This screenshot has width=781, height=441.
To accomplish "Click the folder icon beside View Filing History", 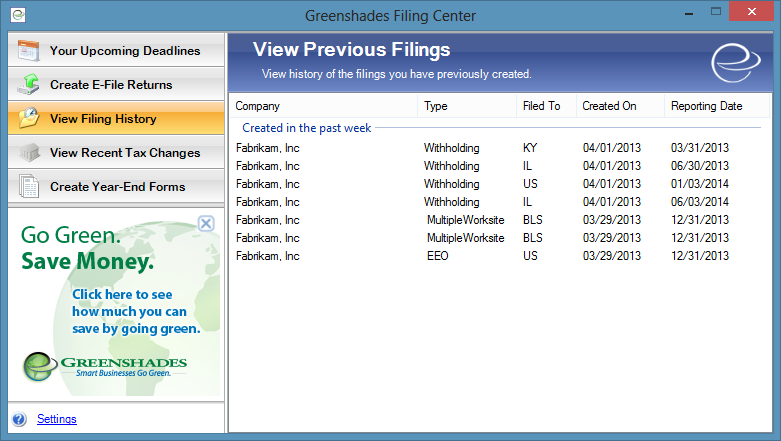I will pyautogui.click(x=29, y=119).
